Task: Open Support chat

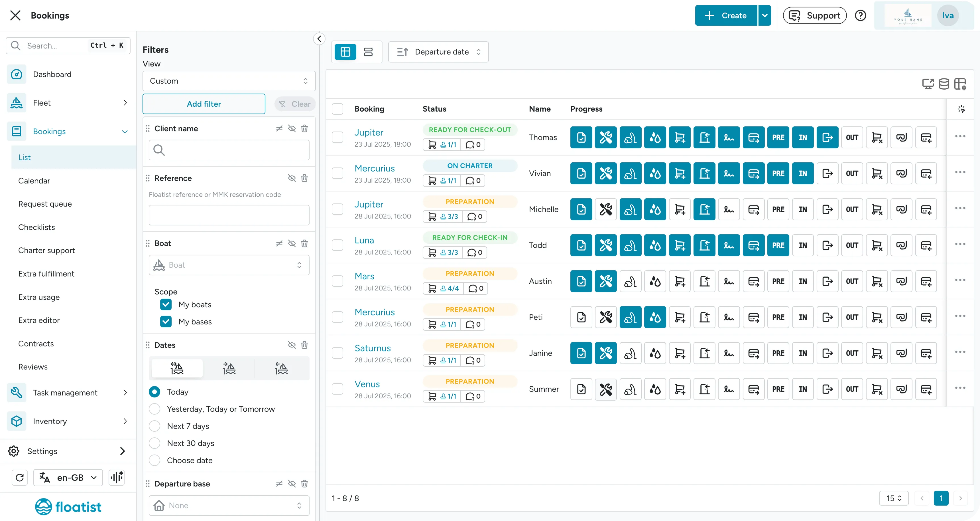Action: 814,15
